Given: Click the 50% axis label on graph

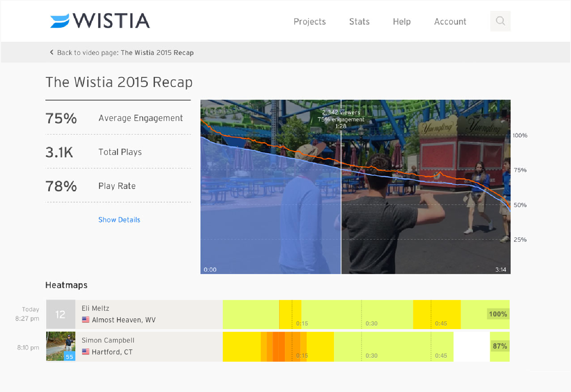Looking at the screenshot, I should tap(520, 205).
